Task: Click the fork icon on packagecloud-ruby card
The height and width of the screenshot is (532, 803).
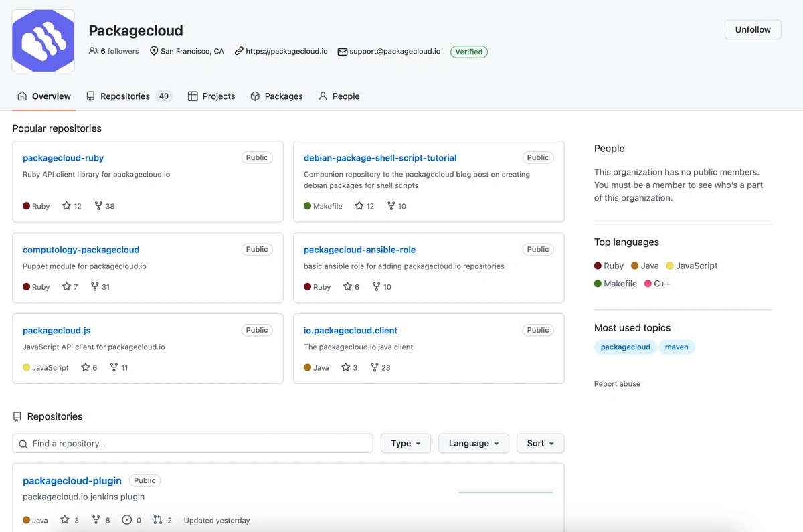Action: click(x=98, y=205)
